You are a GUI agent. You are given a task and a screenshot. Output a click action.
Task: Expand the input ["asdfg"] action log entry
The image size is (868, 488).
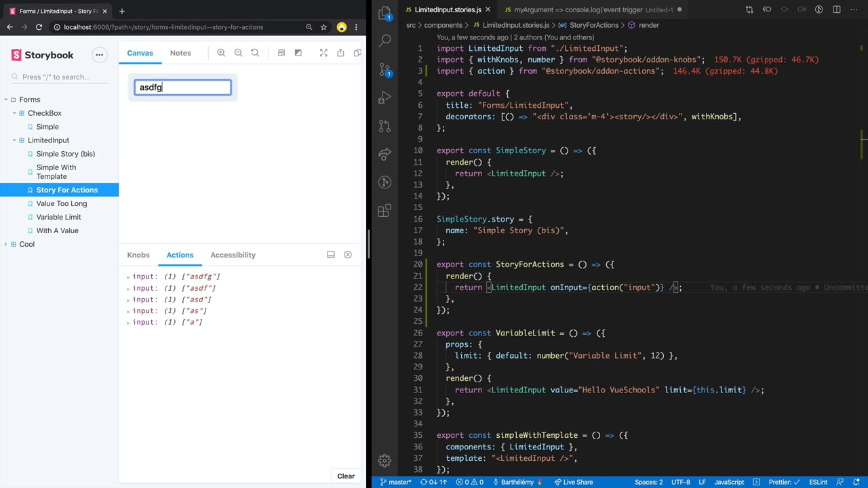(128, 277)
